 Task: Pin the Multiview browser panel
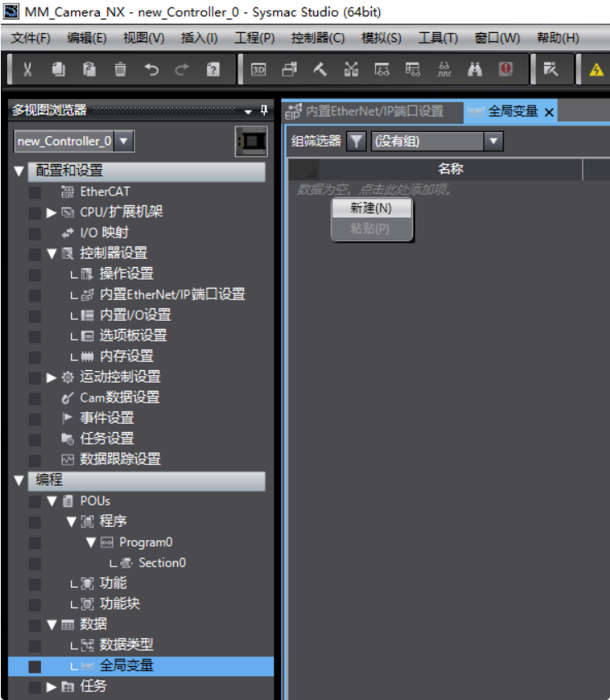coord(264,110)
